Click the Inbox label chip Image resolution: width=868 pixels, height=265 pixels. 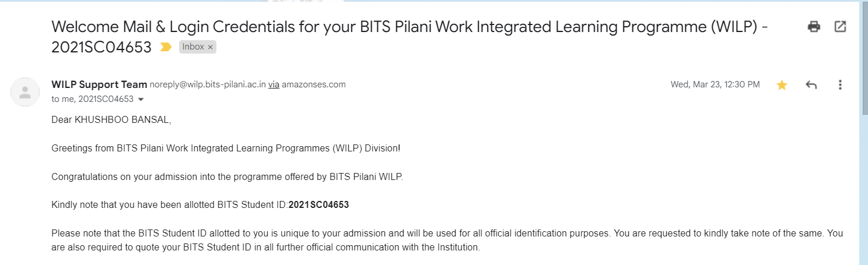(x=193, y=47)
